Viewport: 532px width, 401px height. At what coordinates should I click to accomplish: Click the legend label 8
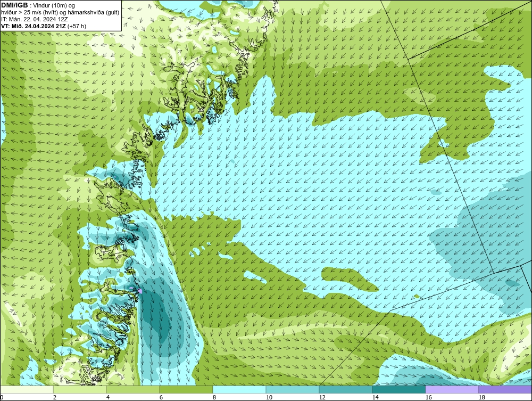[x=214, y=397]
